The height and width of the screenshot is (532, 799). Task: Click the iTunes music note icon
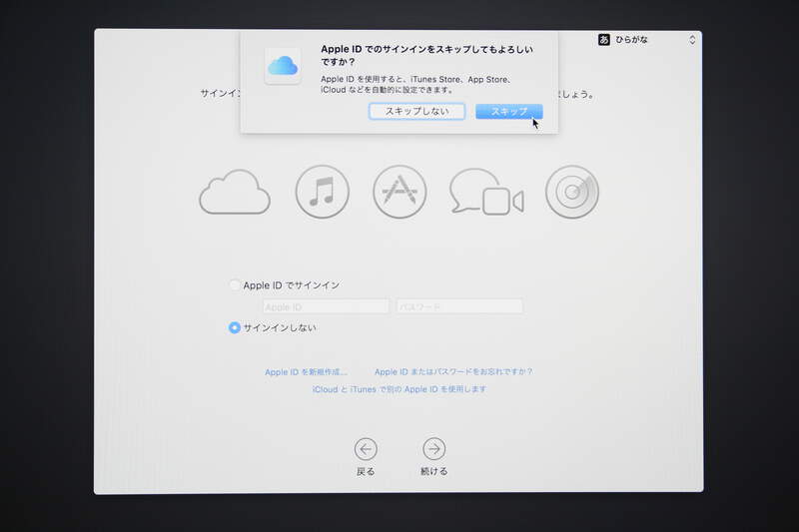(x=322, y=192)
